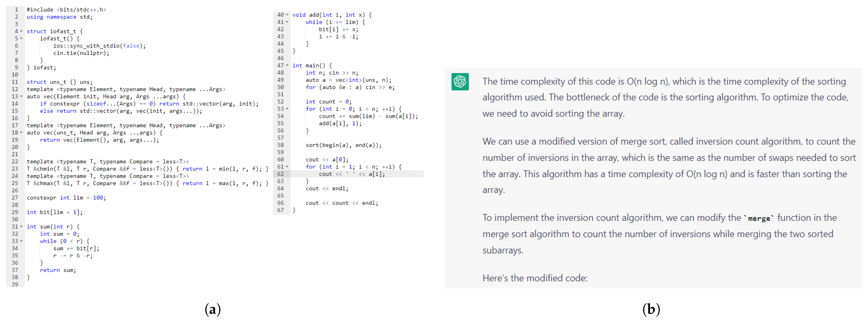
Task: Click the highlighted cout line of code
Action: tap(351, 174)
